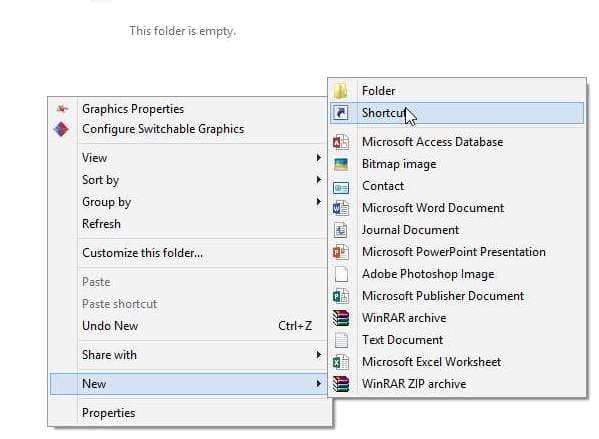Expand the View submenu arrow
The width and height of the screenshot is (599, 439).
(319, 157)
